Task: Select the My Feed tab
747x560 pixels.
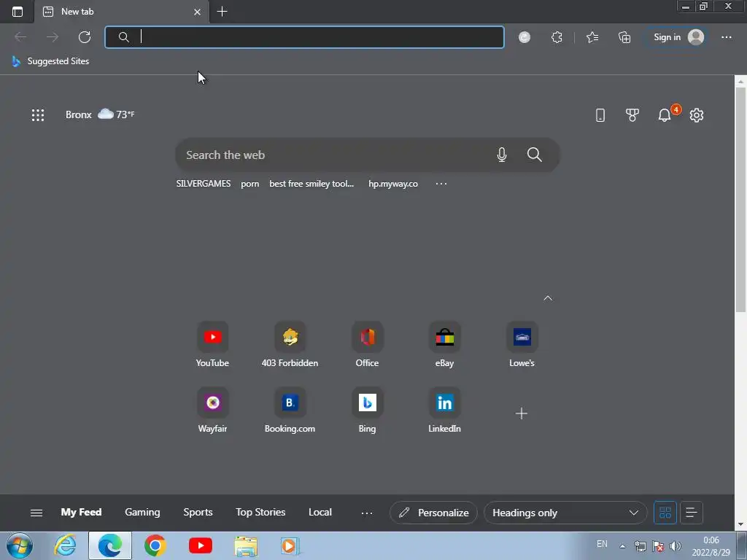Action: click(81, 513)
